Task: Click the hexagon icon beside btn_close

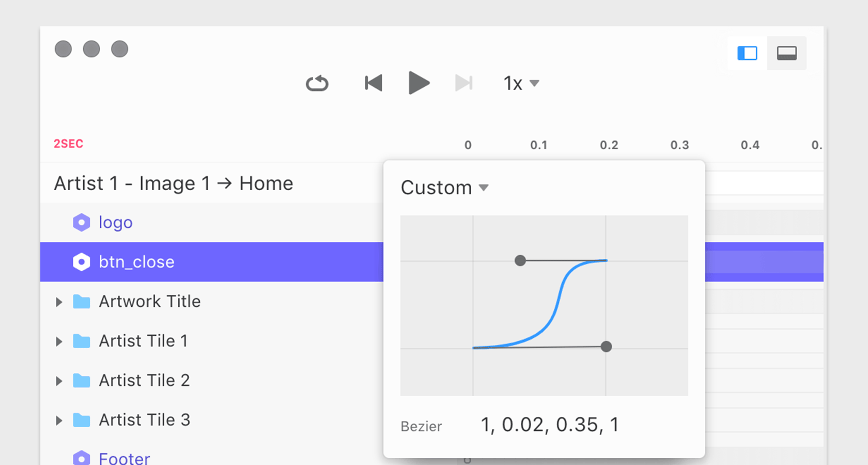Action: point(81,262)
